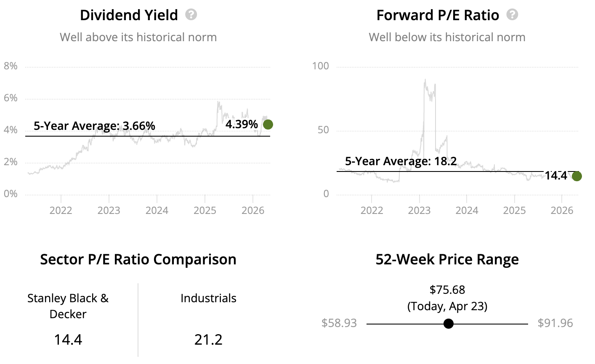This screenshot has height=364, width=595.
Task: Click the Dividend Yield heading
Action: point(129,15)
